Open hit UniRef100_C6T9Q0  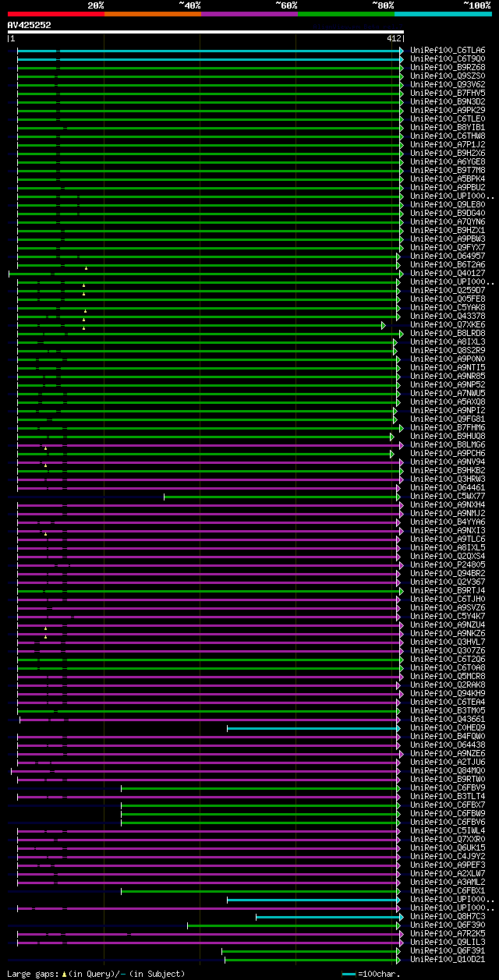(x=448, y=58)
